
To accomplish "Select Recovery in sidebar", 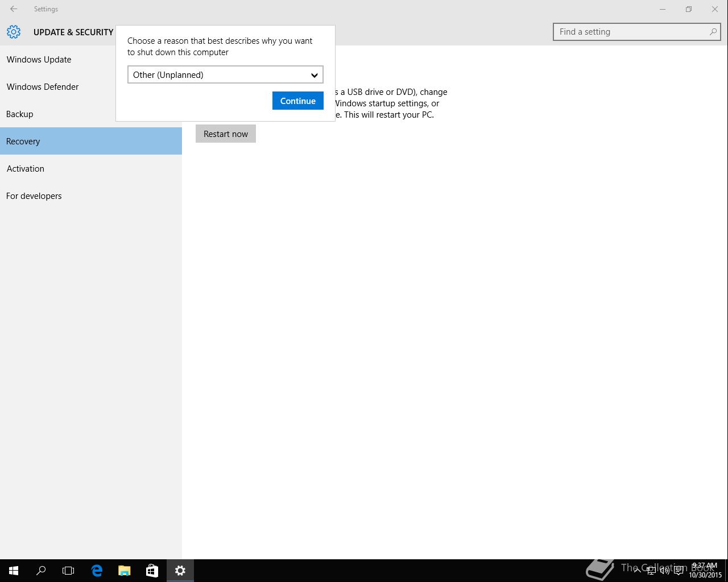I will click(91, 141).
